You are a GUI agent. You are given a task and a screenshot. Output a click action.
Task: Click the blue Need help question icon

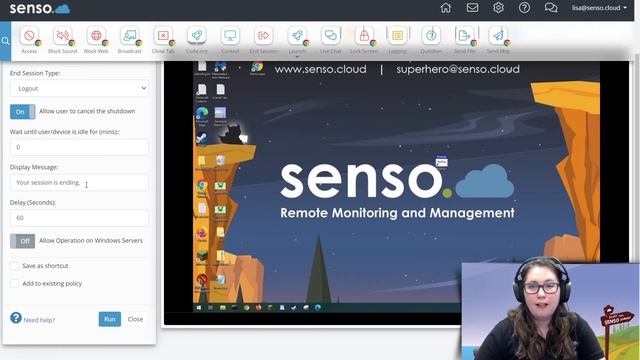coord(16,318)
